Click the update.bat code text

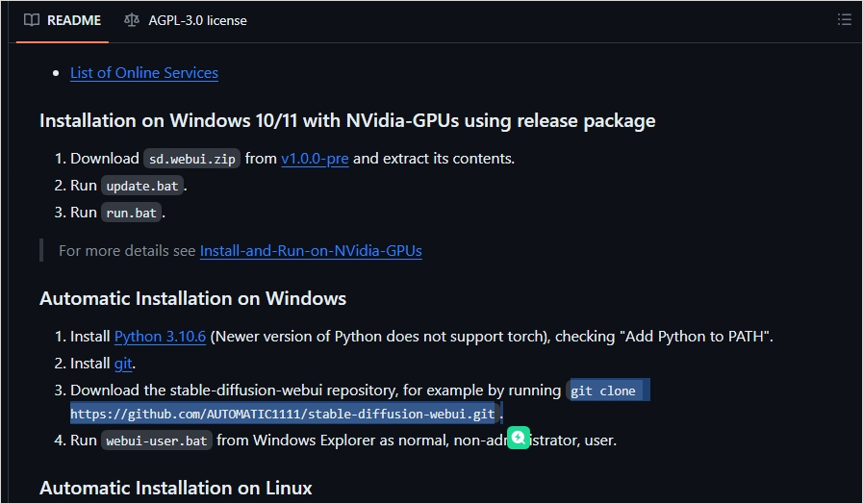pyautogui.click(x=142, y=186)
